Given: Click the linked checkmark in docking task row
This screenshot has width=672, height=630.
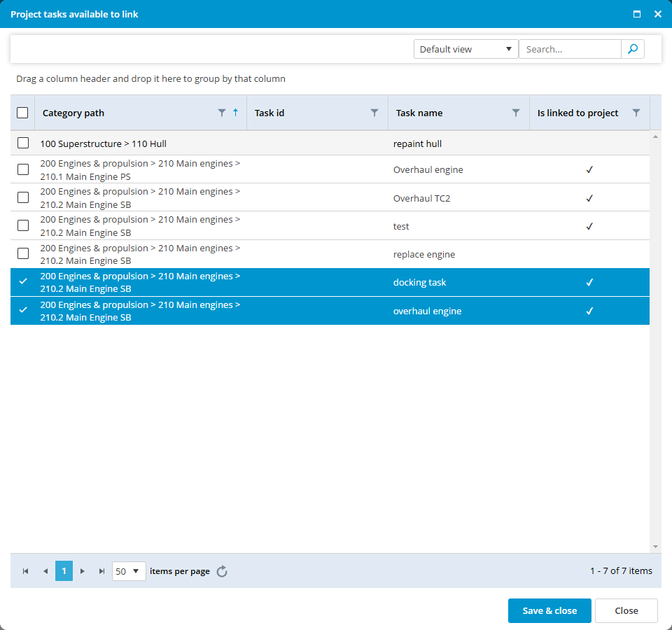Looking at the screenshot, I should pyautogui.click(x=589, y=282).
